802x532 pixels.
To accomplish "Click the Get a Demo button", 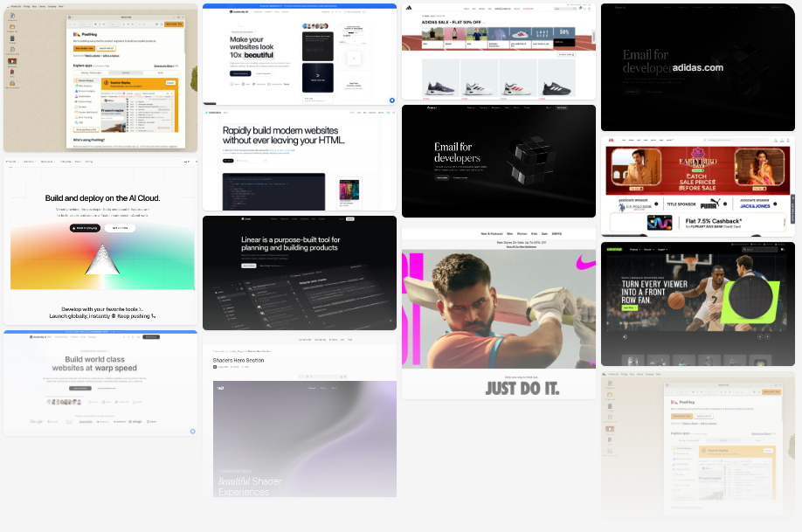I will (120, 228).
